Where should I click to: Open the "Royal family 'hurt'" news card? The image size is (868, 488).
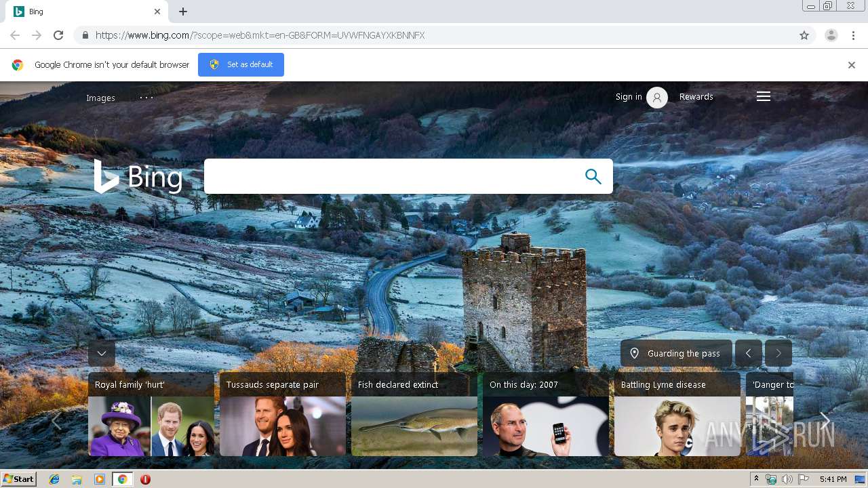click(x=151, y=414)
